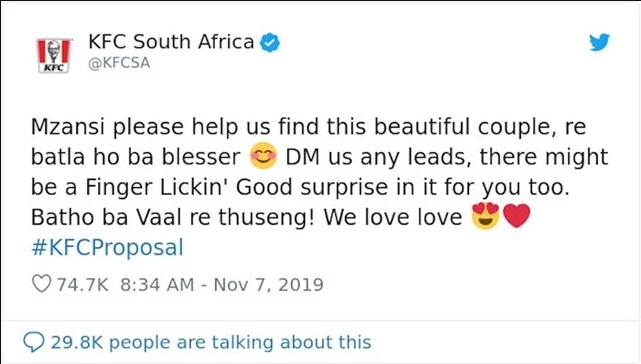Click the speech bubble reply icon
The height and width of the screenshot is (364, 641).
pyautogui.click(x=34, y=342)
